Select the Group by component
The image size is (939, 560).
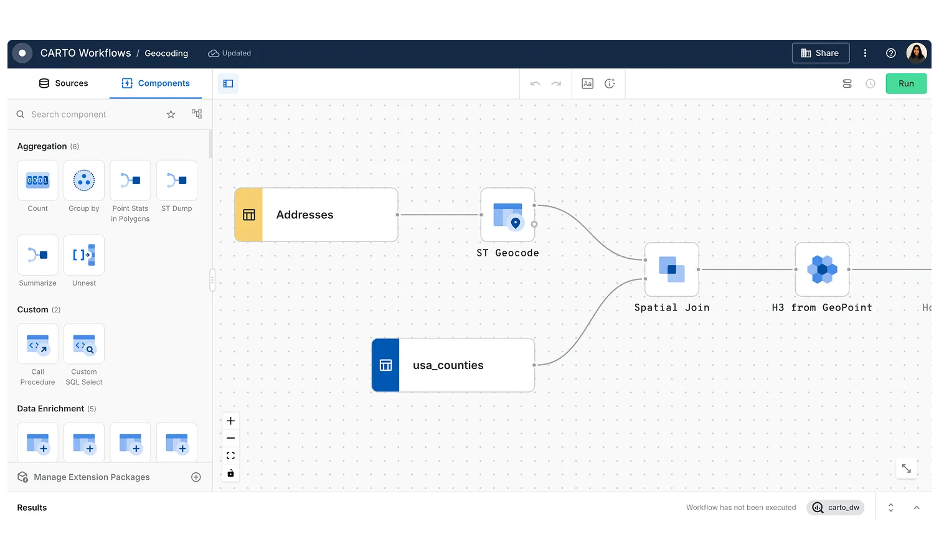[83, 180]
